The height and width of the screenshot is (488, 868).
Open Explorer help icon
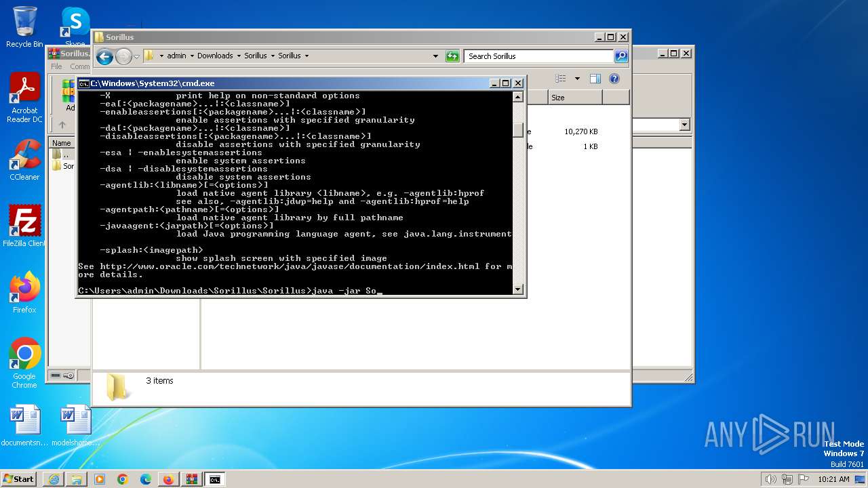pos(614,79)
